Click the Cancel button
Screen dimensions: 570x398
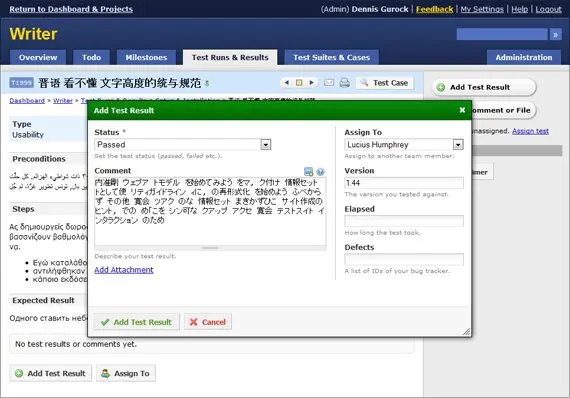(x=208, y=322)
